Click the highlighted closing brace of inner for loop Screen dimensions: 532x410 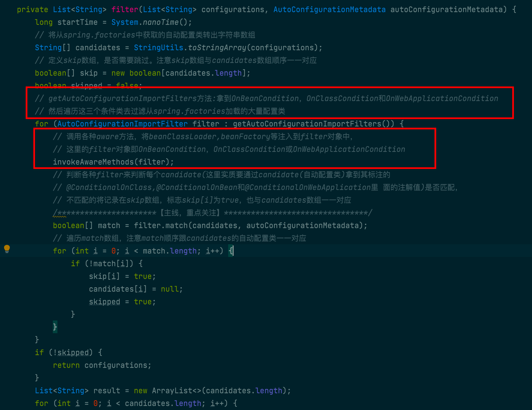(x=55, y=327)
